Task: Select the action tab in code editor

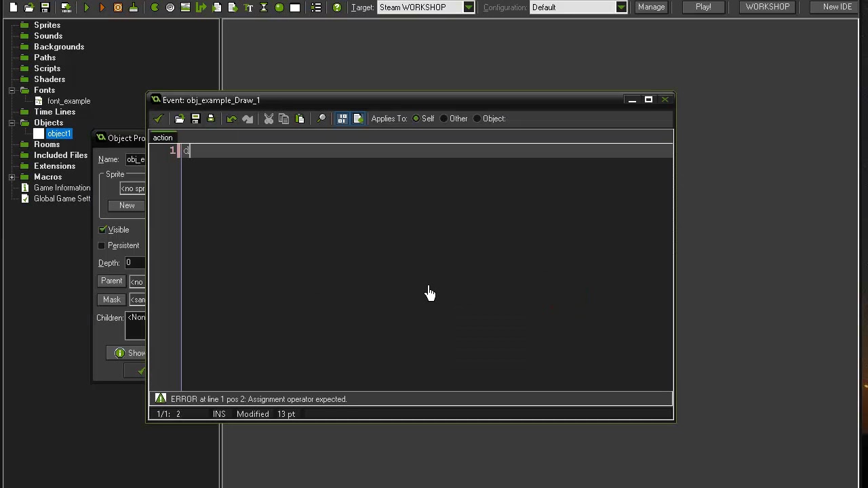Action: [163, 138]
